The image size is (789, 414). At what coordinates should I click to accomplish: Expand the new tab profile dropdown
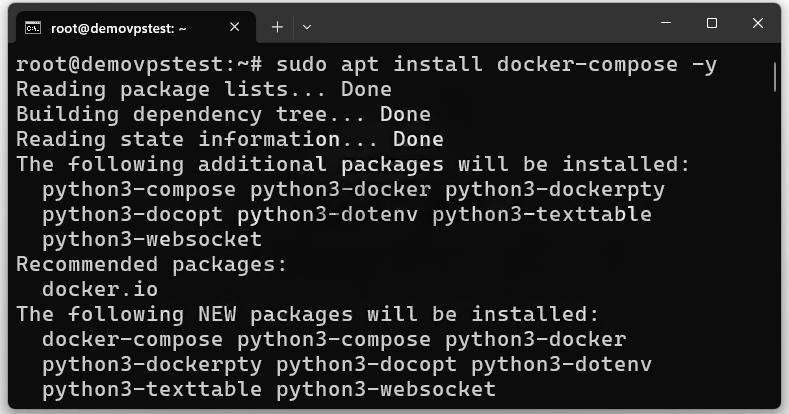tap(306, 27)
